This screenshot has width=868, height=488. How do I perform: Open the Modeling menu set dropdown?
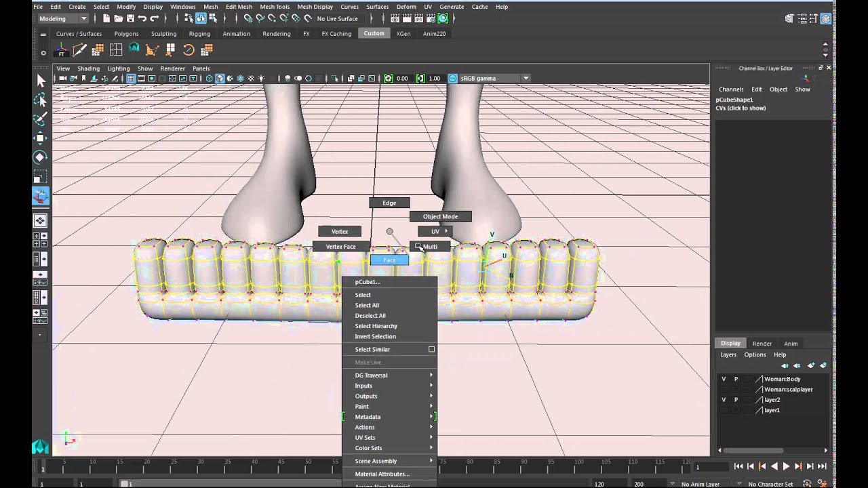pyautogui.click(x=62, y=18)
